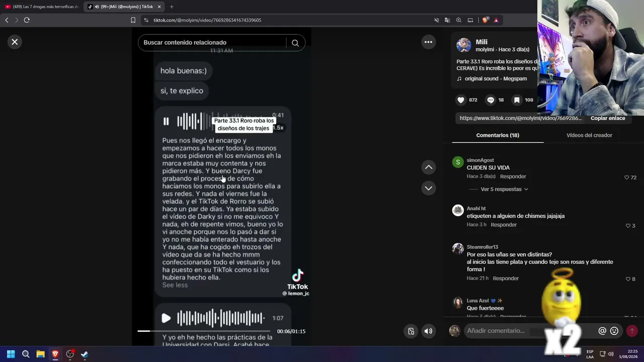Screen dimensions: 644x362
Task: Open the emoji picker in comment box
Action: coord(614,331)
